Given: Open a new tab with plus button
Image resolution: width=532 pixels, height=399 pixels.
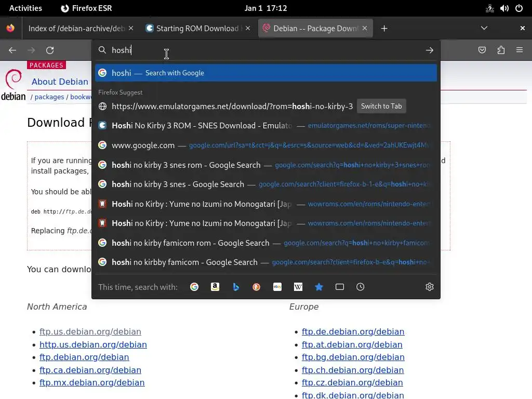Looking at the screenshot, I should coord(384,29).
